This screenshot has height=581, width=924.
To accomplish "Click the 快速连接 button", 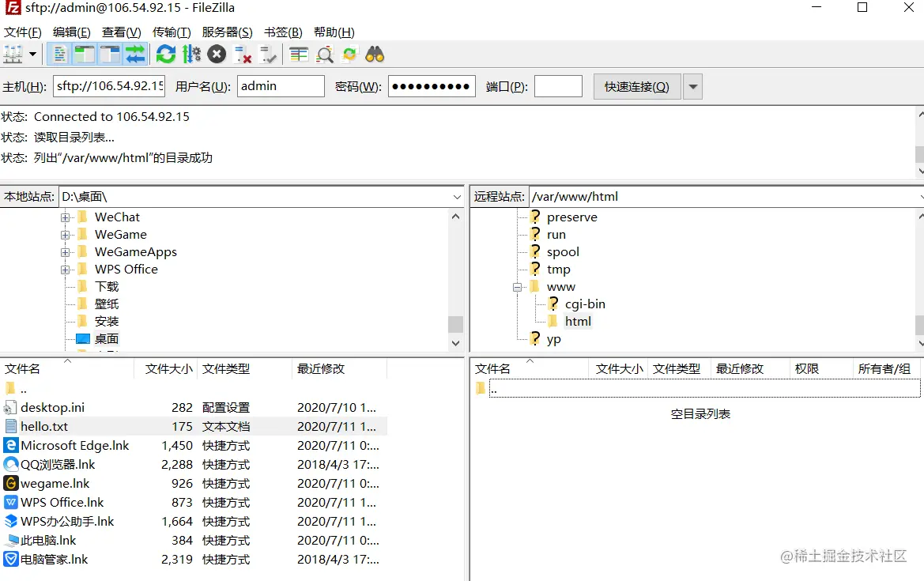I will click(637, 86).
